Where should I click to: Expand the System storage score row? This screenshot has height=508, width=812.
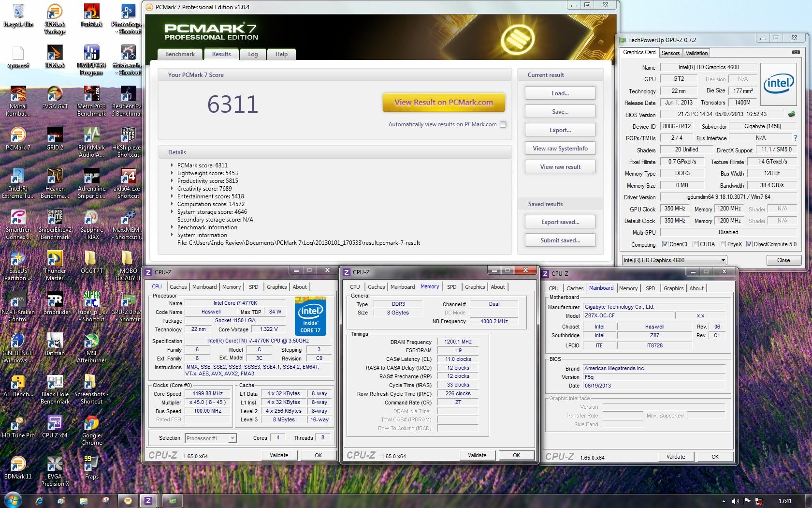[x=172, y=212]
